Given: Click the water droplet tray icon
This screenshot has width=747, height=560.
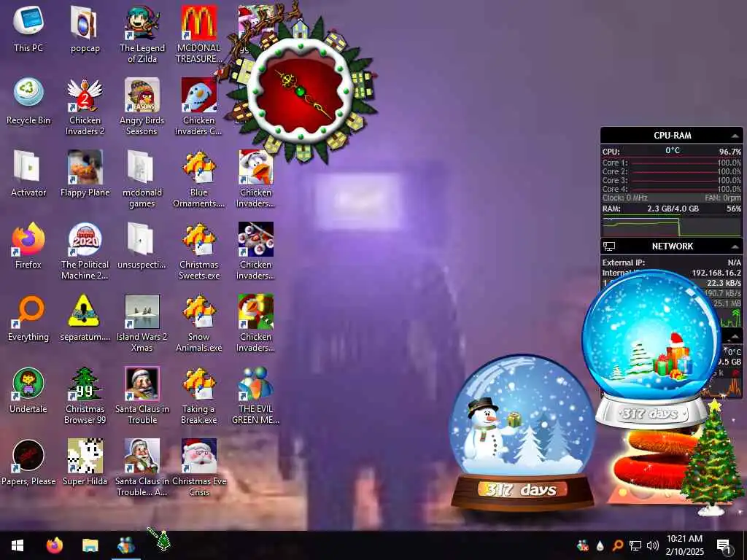Looking at the screenshot, I should (x=600, y=545).
